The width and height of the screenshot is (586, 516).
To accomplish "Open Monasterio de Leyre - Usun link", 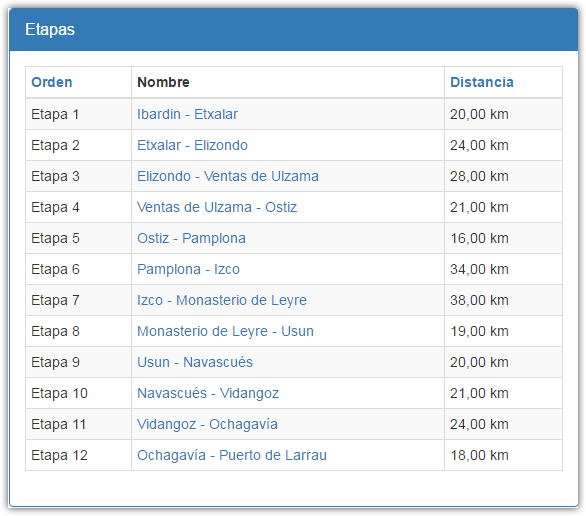I will [x=225, y=331].
